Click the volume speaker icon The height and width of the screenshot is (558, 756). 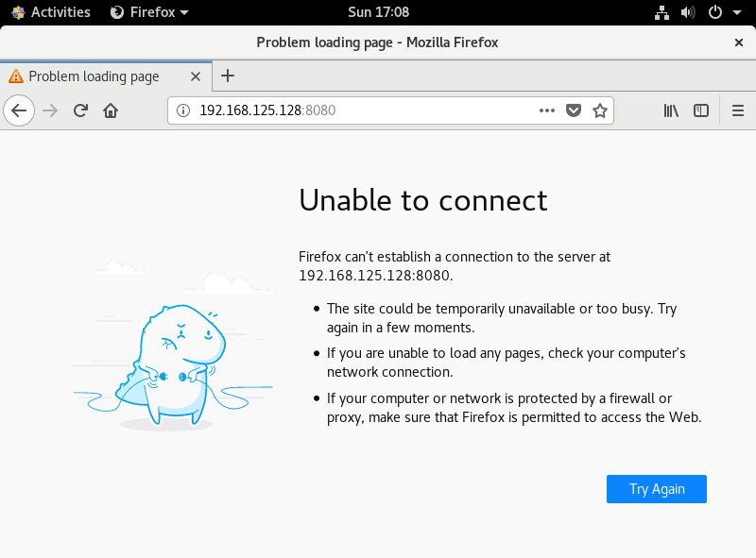[x=688, y=12]
